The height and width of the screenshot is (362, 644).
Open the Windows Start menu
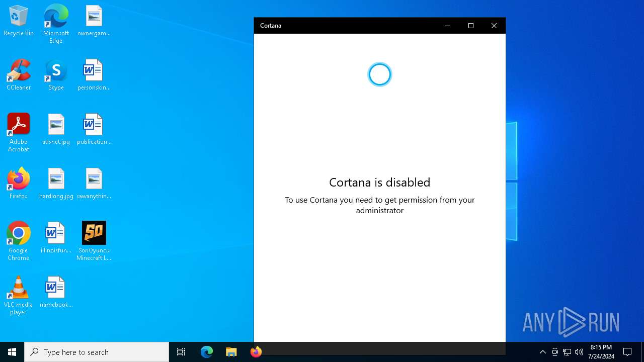[x=12, y=352]
